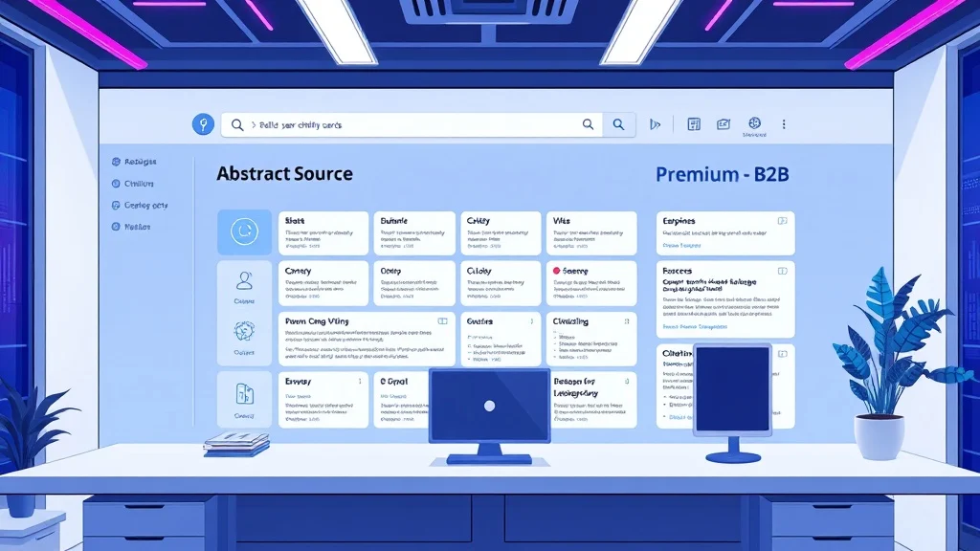Select the fourth left navigation item

[131, 227]
